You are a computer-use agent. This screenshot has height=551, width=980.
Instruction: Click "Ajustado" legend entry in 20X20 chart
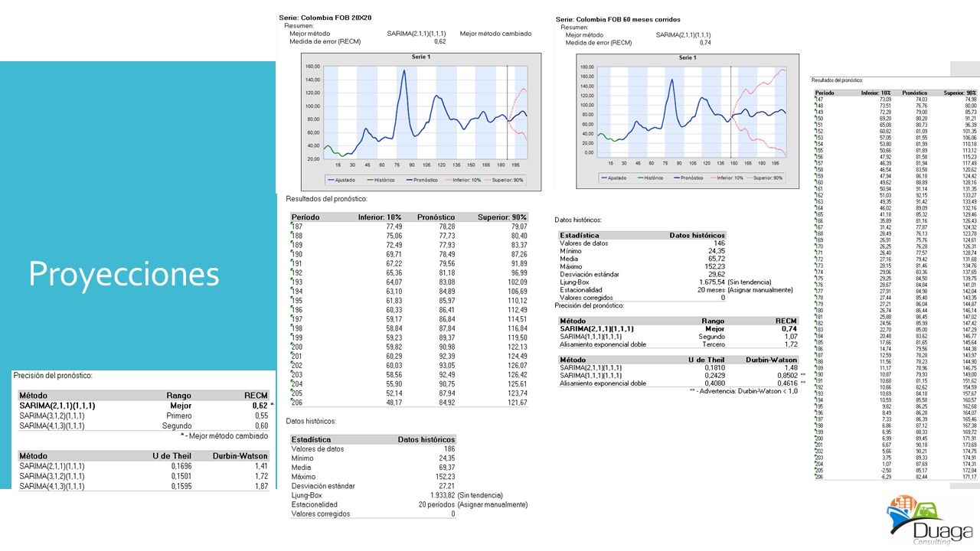(341, 180)
